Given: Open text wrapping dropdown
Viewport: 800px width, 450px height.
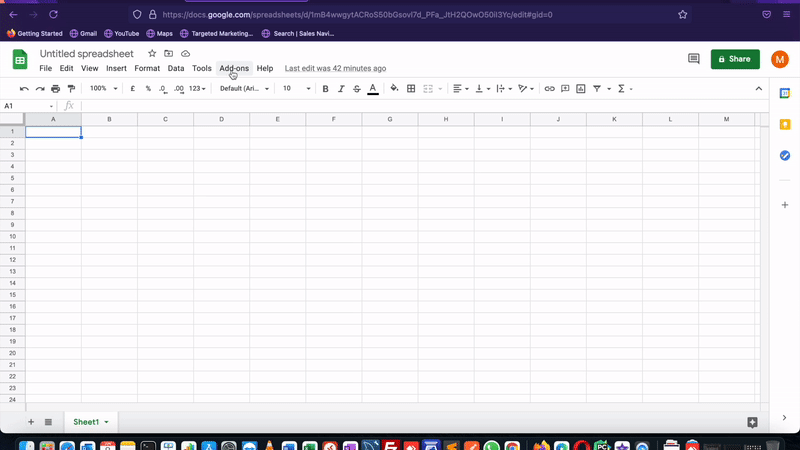Looking at the screenshot, I should tap(504, 89).
